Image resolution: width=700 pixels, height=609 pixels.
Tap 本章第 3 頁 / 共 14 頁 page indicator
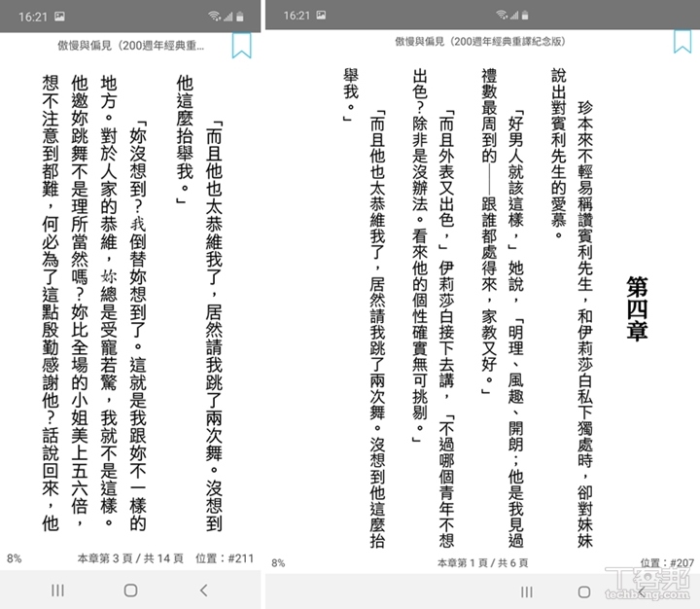click(130, 558)
